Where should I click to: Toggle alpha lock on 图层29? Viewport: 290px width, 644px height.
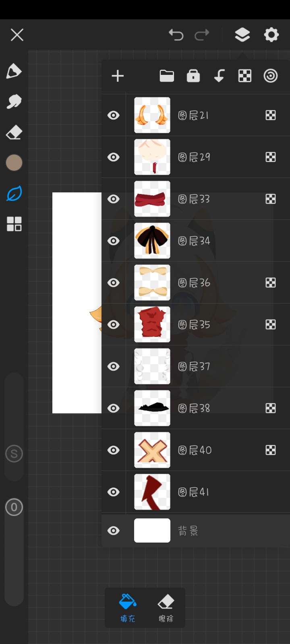coord(271,157)
